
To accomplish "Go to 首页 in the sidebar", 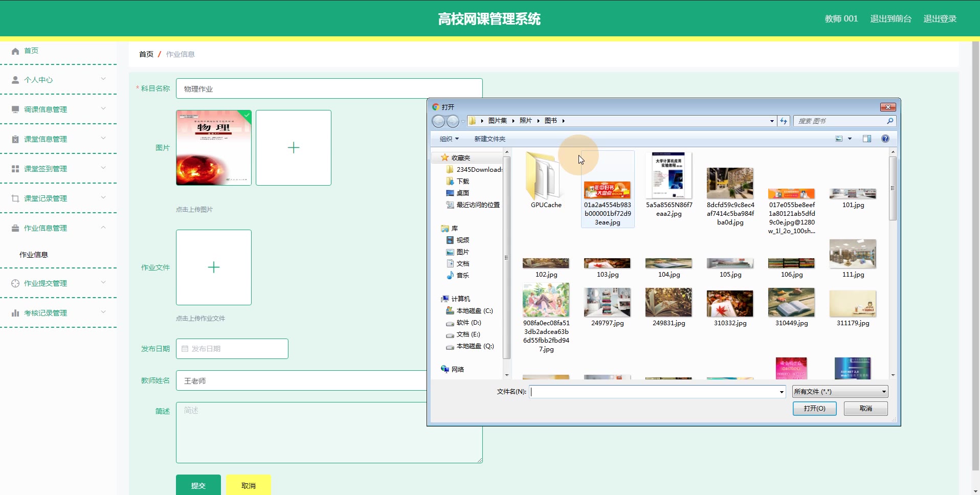I will [x=31, y=51].
